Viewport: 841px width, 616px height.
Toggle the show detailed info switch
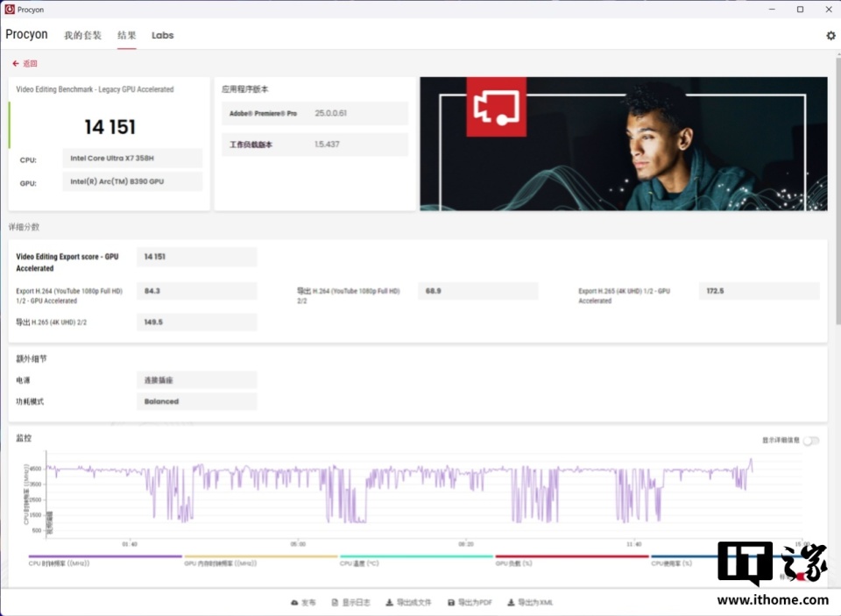(x=811, y=441)
